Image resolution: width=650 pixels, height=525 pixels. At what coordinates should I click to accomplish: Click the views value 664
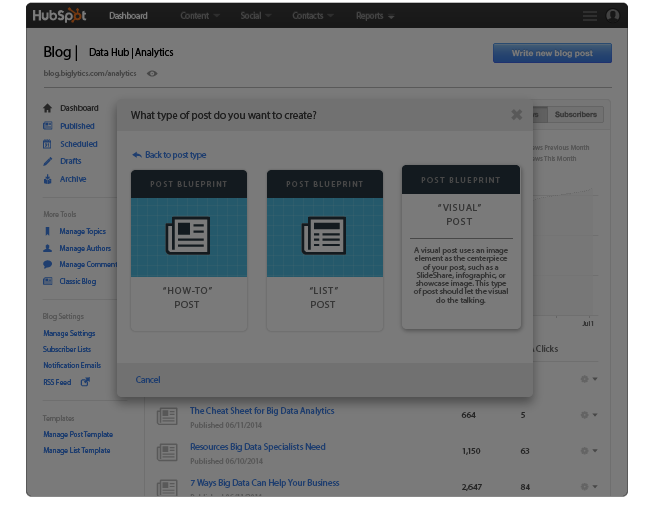pyautogui.click(x=468, y=415)
